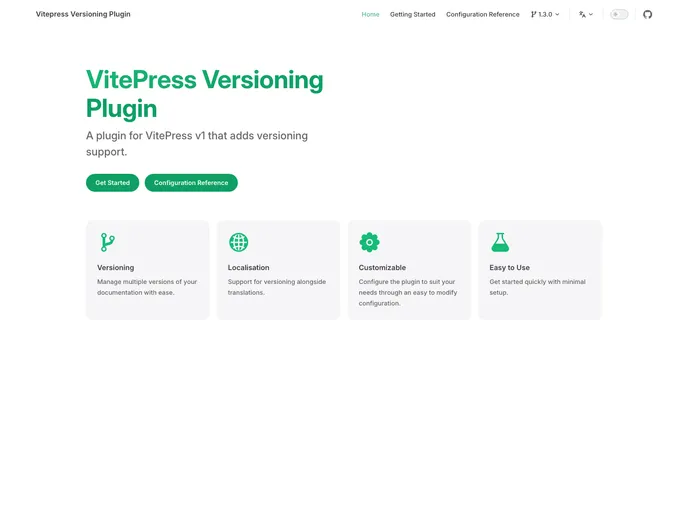688x512 pixels.
Task: Open the GitHub repository icon
Action: coord(647,14)
